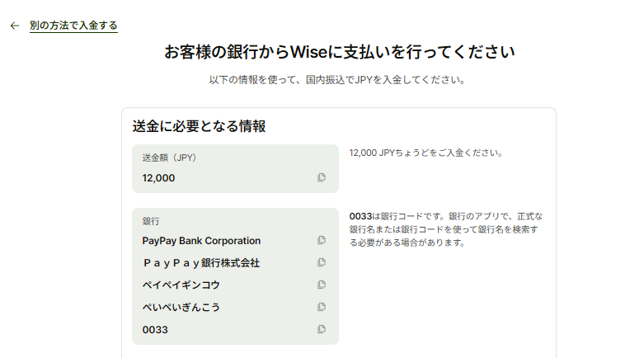Image resolution: width=644 pixels, height=358 pixels.
Task: Click the 12,000 JPYちょうど instruction text
Action: [x=425, y=153]
